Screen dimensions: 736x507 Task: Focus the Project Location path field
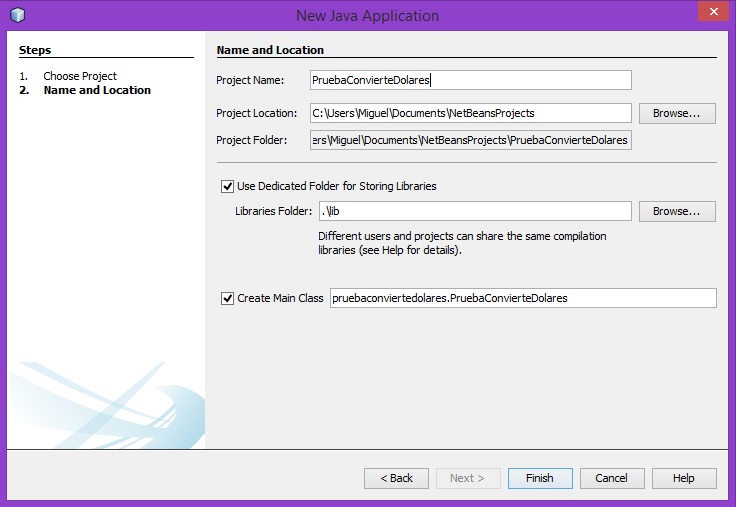pyautogui.click(x=470, y=113)
